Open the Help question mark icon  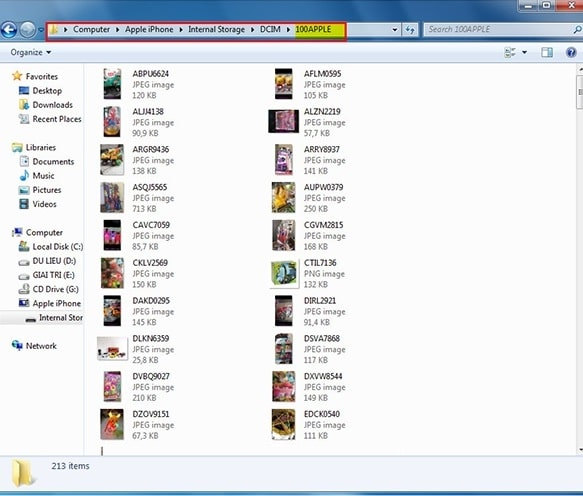click(x=571, y=52)
